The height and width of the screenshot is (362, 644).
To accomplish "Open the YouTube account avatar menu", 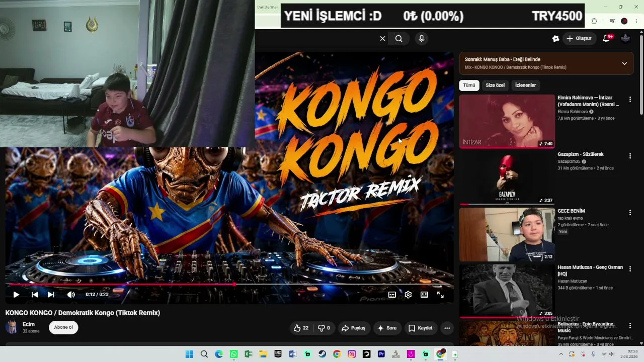I will [626, 39].
